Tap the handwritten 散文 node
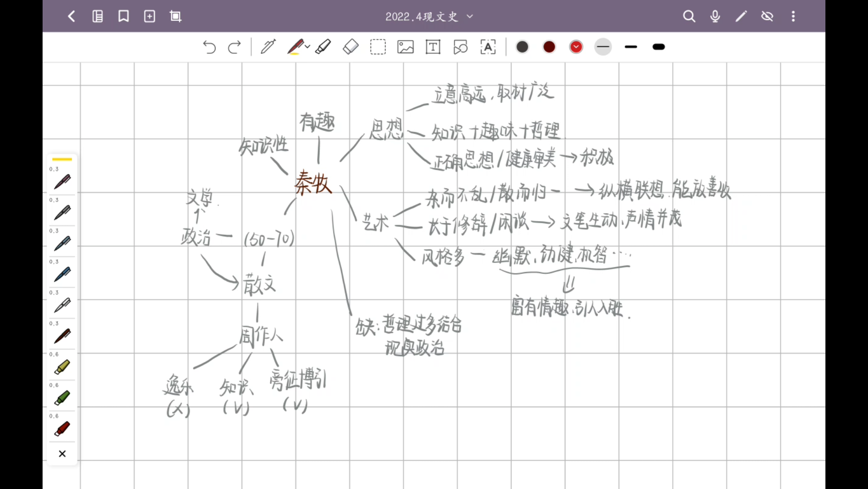 tap(259, 284)
